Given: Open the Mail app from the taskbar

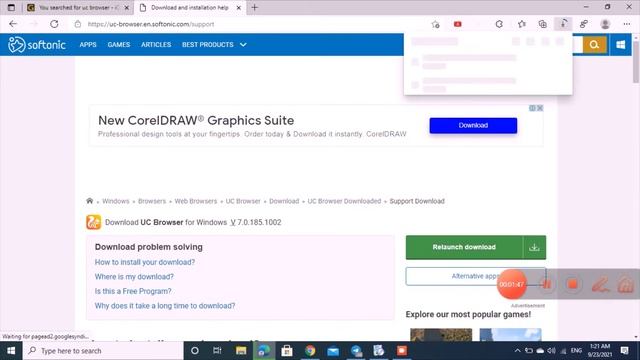Looking at the screenshot, I should click(x=333, y=351).
